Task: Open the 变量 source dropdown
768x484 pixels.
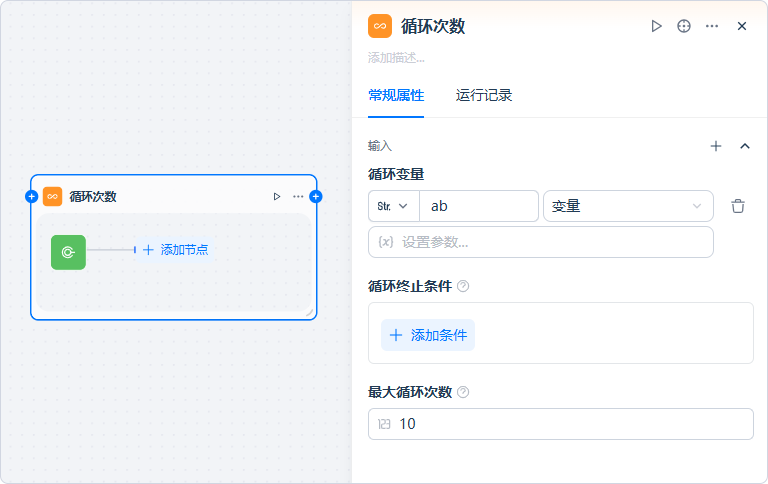Action: (627, 206)
